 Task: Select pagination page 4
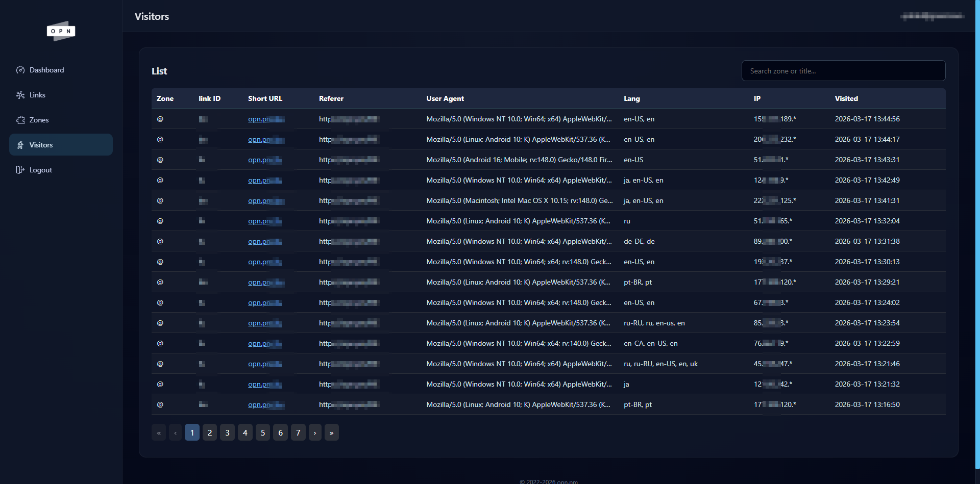[x=245, y=432]
